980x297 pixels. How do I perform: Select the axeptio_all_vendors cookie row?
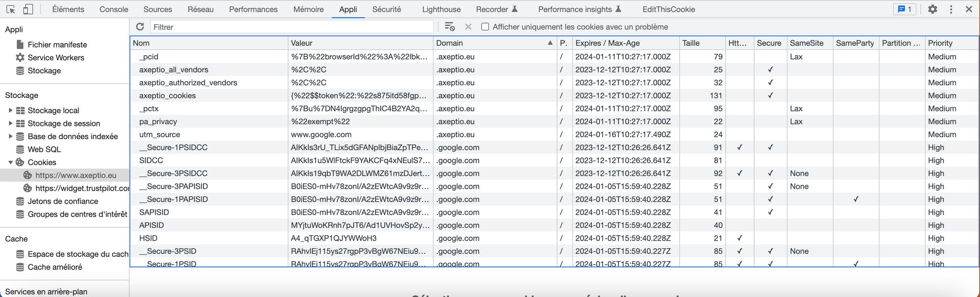coord(554,70)
